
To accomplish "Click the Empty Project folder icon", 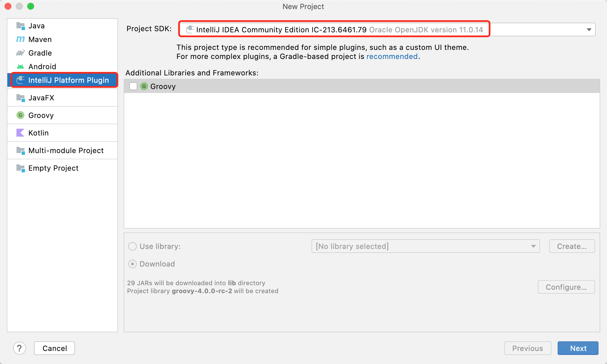I will pos(20,168).
